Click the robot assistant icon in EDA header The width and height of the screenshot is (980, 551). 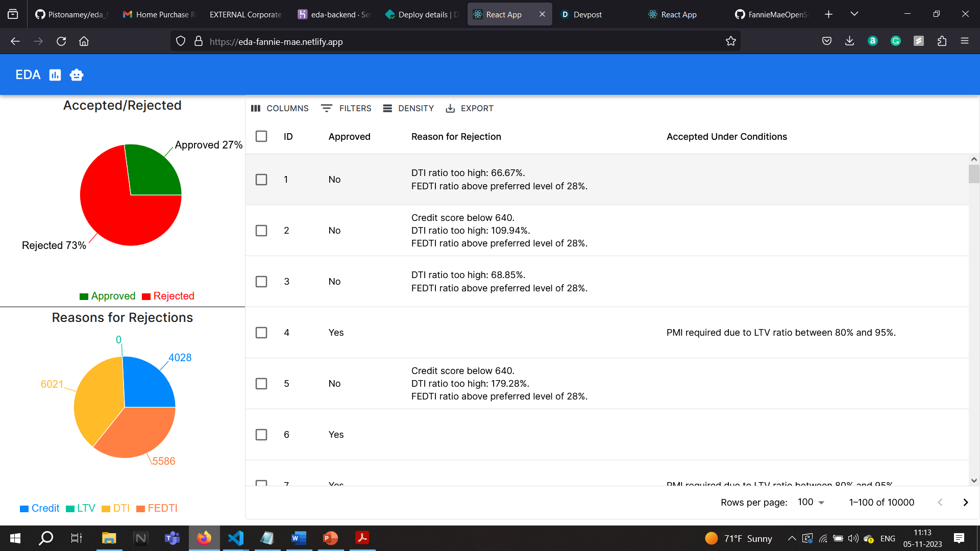(76, 74)
